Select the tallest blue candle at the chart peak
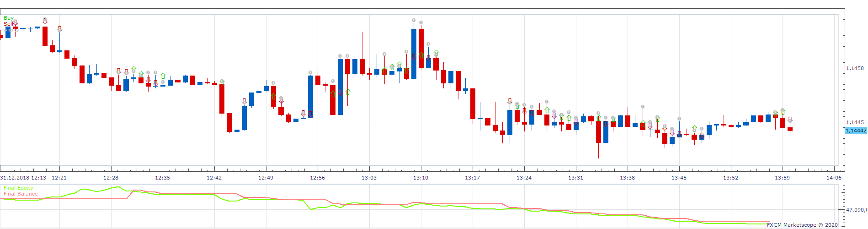Image resolution: width=868 pixels, height=229 pixels. click(x=414, y=54)
